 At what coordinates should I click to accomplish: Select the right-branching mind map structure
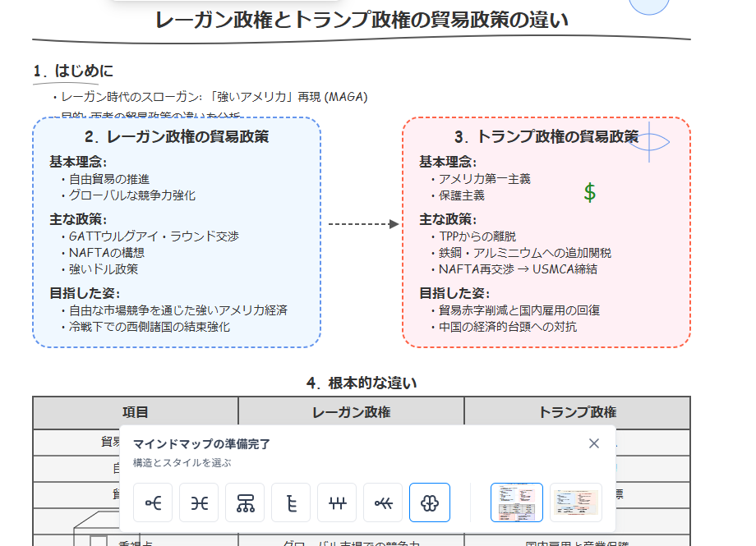click(153, 502)
